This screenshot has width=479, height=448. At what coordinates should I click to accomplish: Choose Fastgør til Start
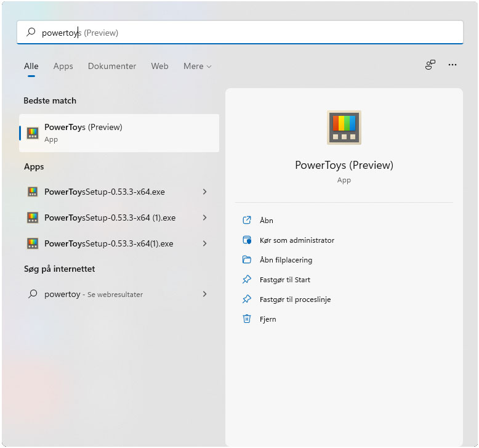pyautogui.click(x=285, y=280)
